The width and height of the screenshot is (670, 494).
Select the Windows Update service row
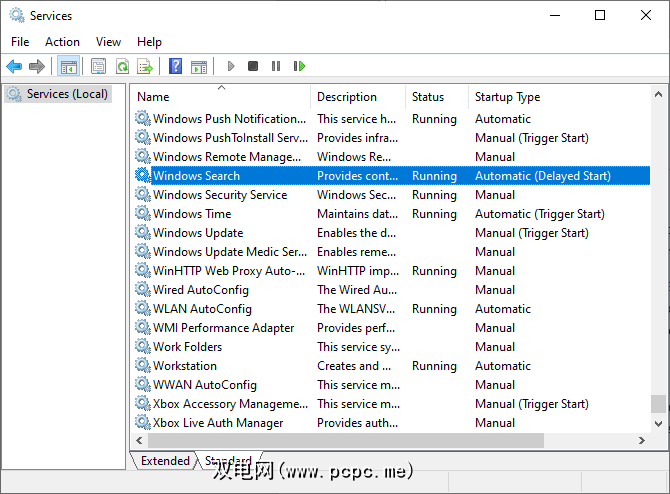coord(198,233)
